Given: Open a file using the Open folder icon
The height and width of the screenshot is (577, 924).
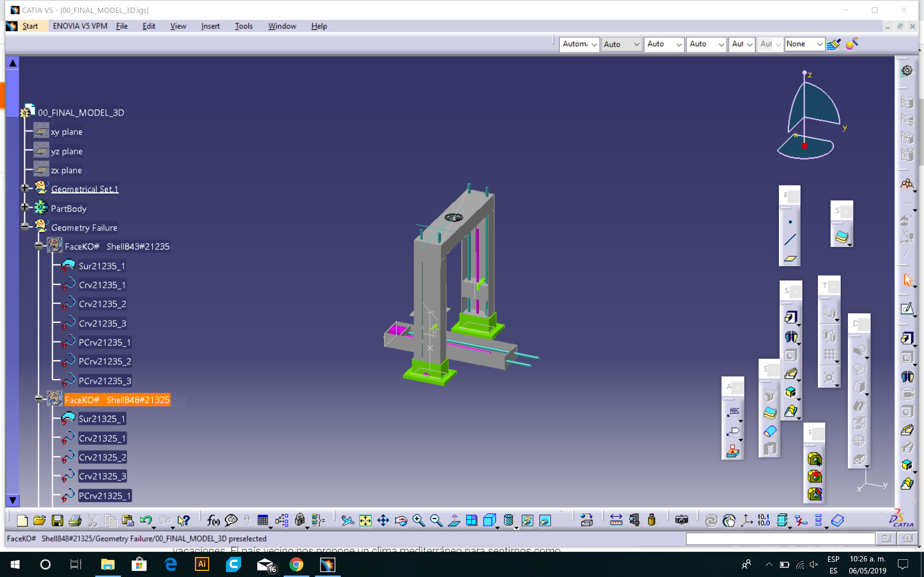Looking at the screenshot, I should pos(40,520).
